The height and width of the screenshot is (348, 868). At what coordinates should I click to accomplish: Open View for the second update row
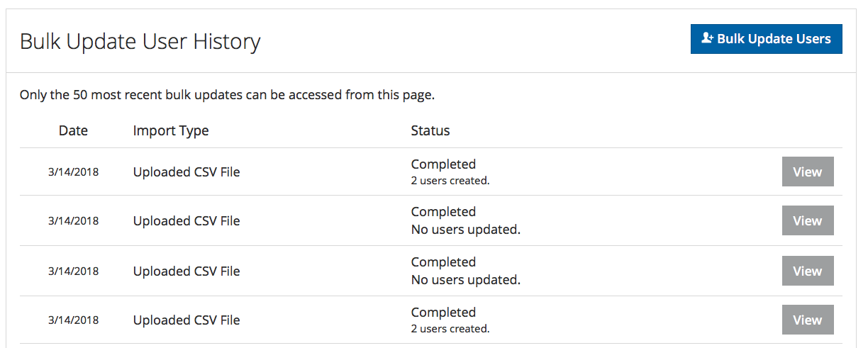point(808,220)
